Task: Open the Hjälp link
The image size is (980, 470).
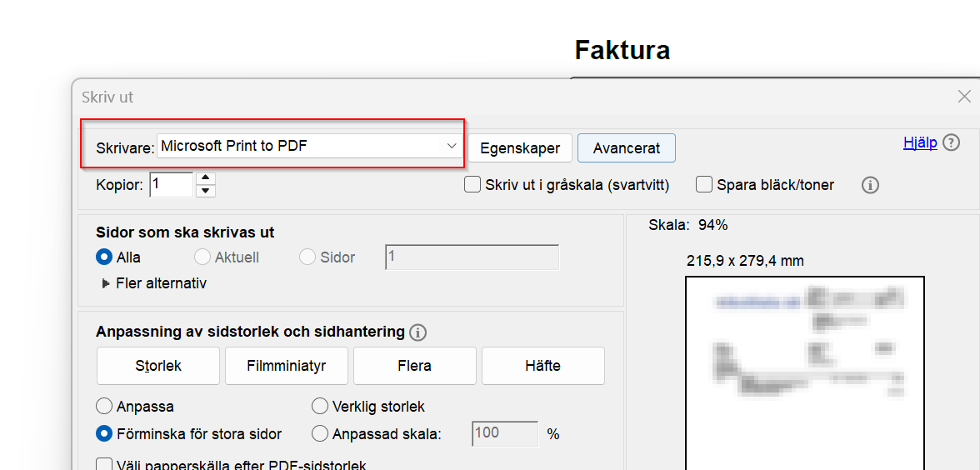Action: [920, 142]
